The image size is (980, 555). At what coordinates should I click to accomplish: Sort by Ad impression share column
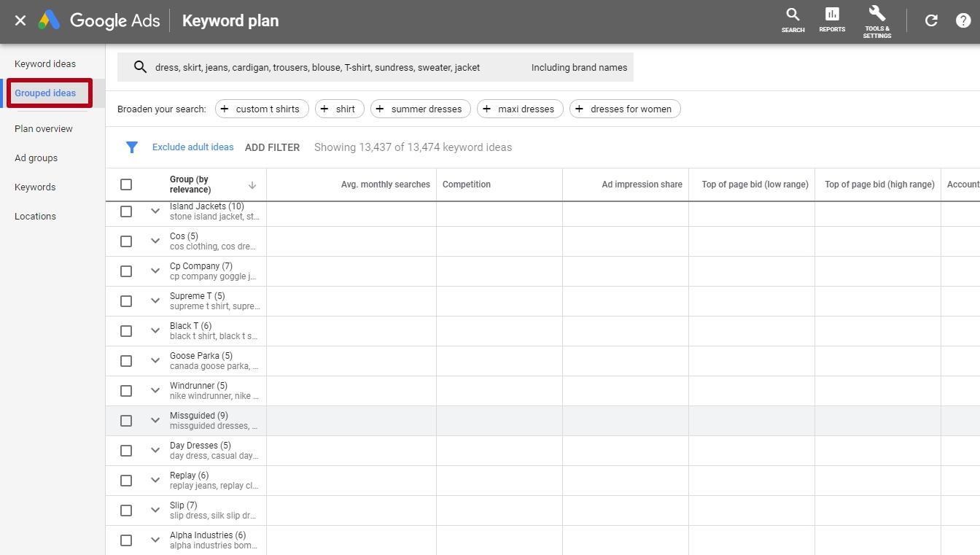click(642, 185)
